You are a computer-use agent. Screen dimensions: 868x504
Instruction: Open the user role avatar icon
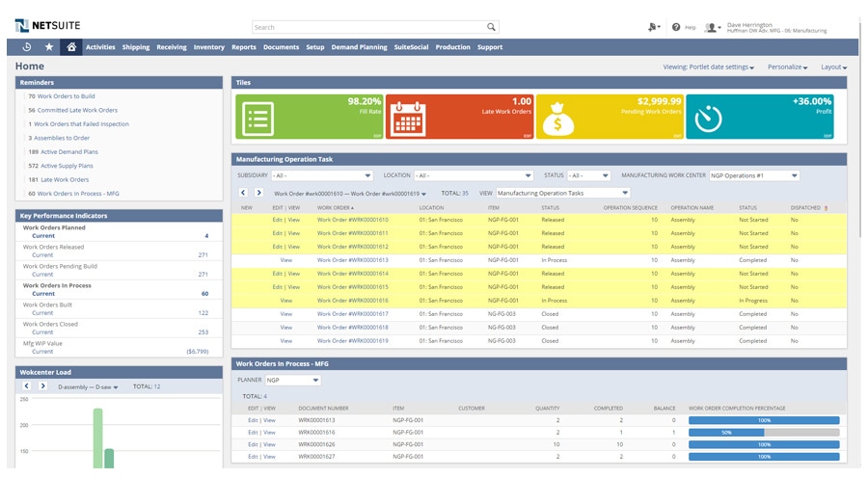(712, 28)
